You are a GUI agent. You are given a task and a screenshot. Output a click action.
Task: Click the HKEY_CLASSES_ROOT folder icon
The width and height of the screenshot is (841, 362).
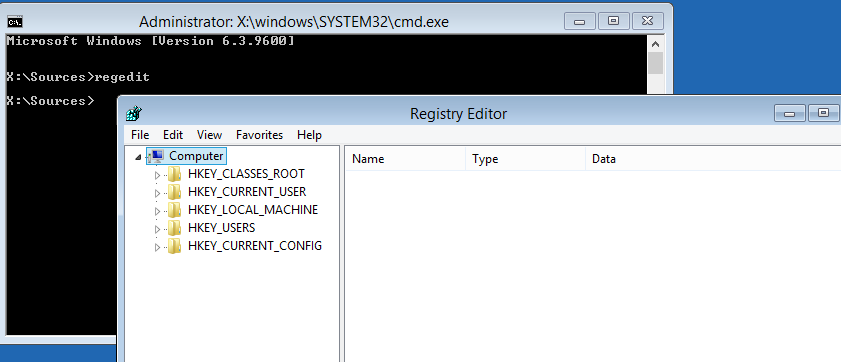174,174
